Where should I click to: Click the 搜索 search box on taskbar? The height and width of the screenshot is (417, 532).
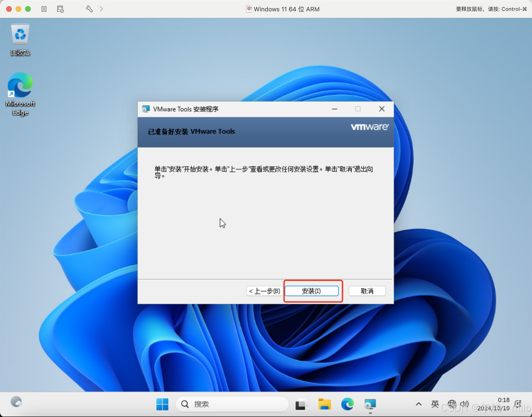coord(232,404)
